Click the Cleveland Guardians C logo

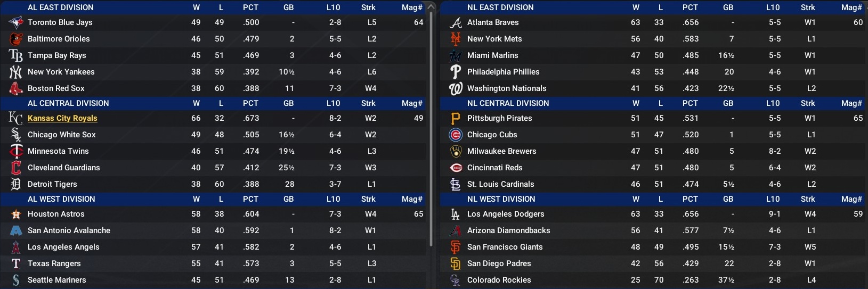pos(16,168)
